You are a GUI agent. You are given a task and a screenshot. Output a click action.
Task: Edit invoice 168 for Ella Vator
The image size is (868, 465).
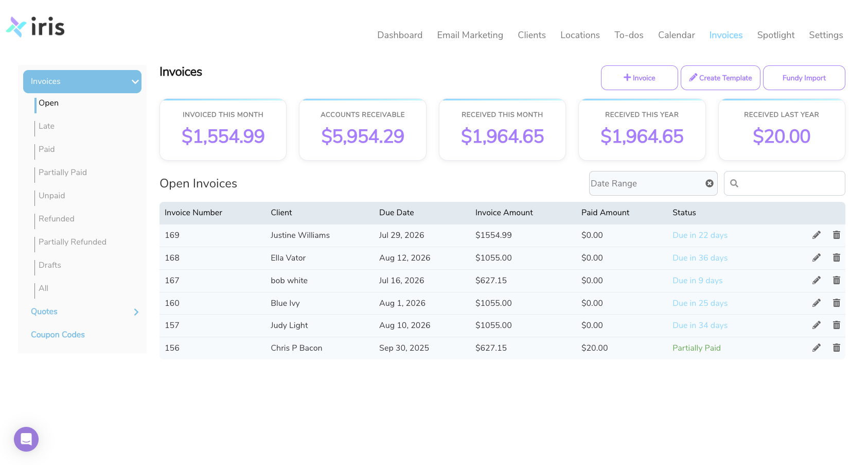816,258
